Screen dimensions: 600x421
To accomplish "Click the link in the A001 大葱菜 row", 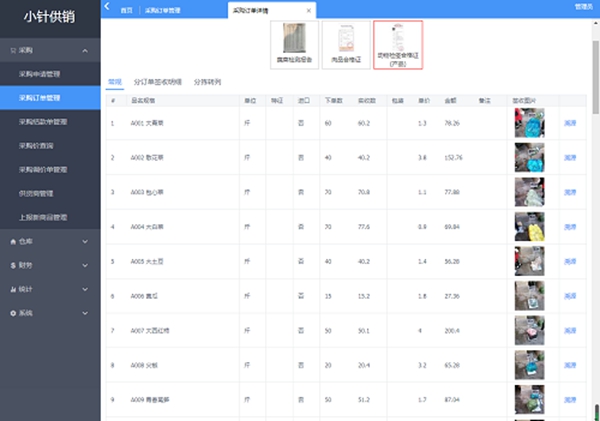I will pos(570,122).
